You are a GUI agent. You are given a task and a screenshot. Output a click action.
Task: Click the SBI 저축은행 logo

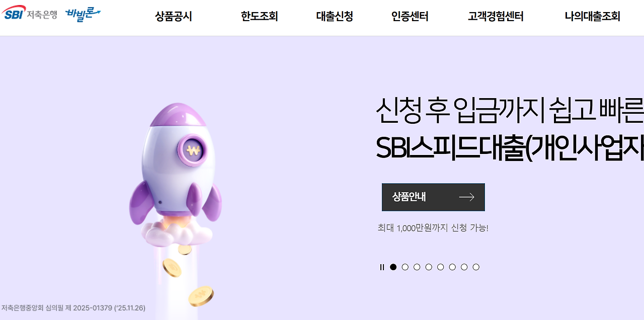(29, 14)
